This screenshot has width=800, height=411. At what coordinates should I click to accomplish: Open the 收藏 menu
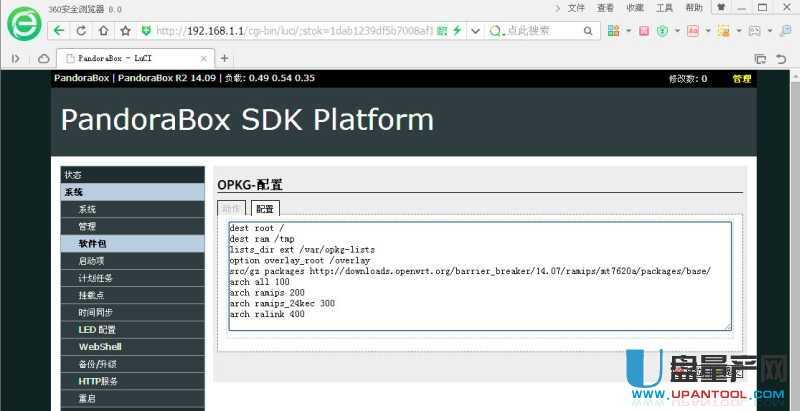pyautogui.click(x=635, y=8)
